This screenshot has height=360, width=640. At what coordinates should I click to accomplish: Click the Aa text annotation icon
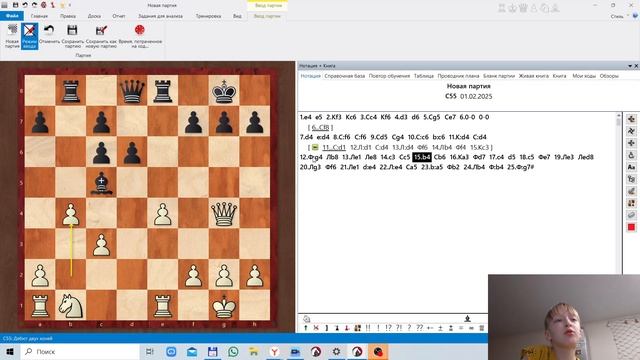pyautogui.click(x=631, y=167)
